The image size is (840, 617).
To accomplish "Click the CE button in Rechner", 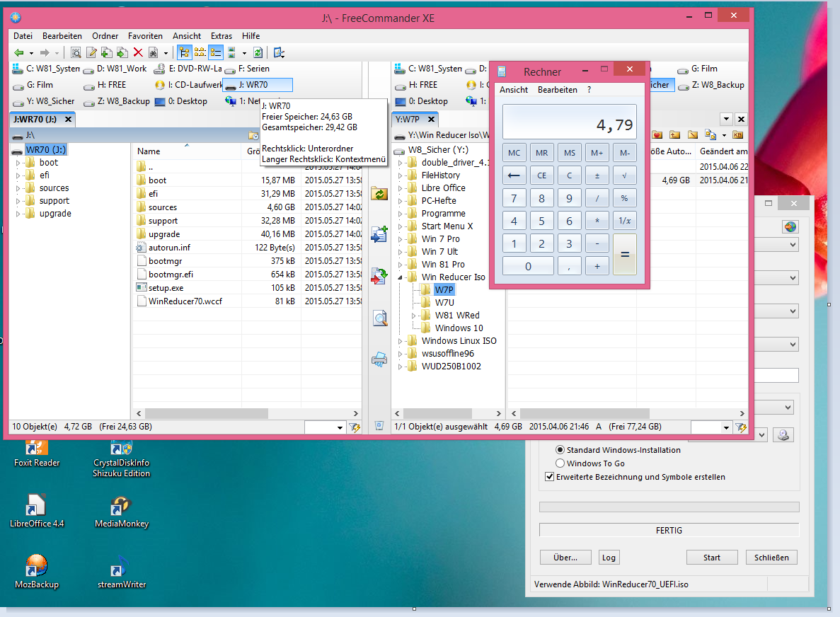I will point(541,175).
